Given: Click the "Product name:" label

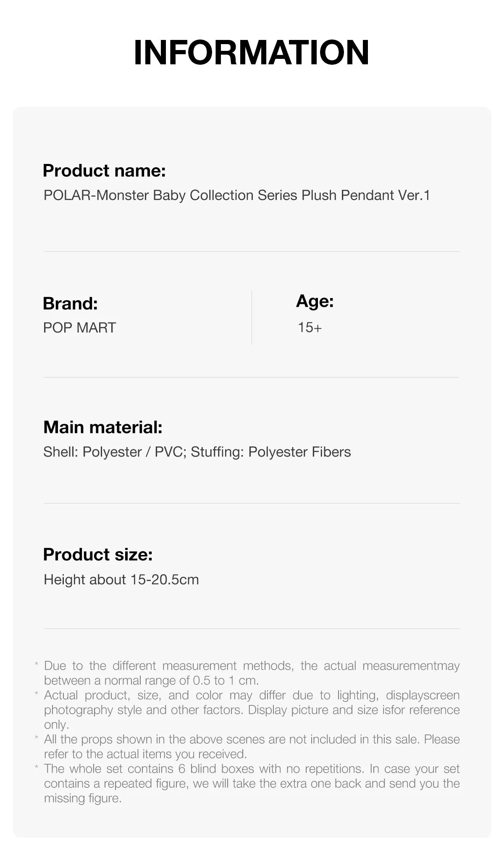Looking at the screenshot, I should tap(104, 171).
